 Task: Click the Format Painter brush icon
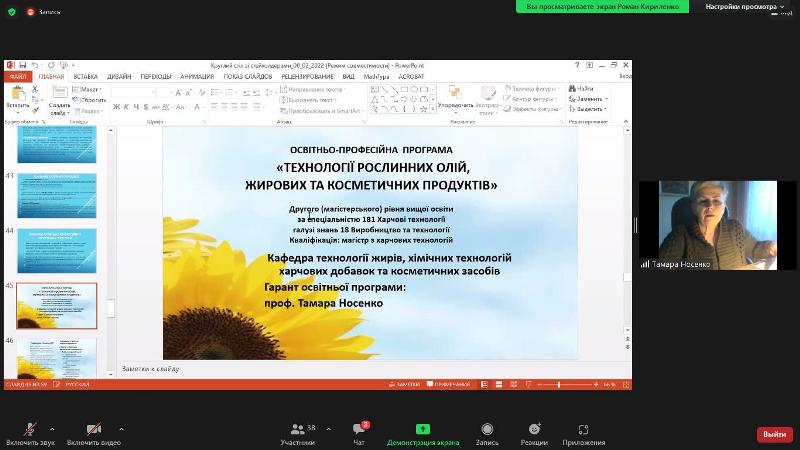tap(35, 110)
